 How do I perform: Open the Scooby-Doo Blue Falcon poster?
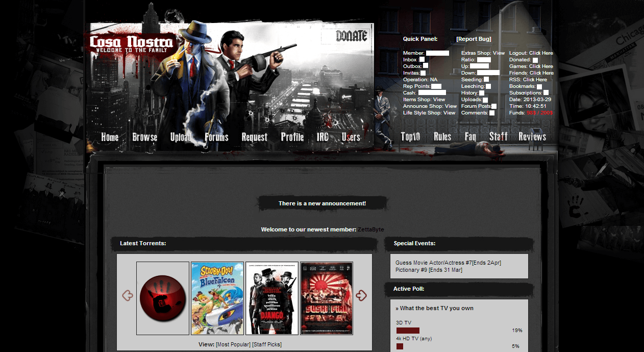coord(217,298)
